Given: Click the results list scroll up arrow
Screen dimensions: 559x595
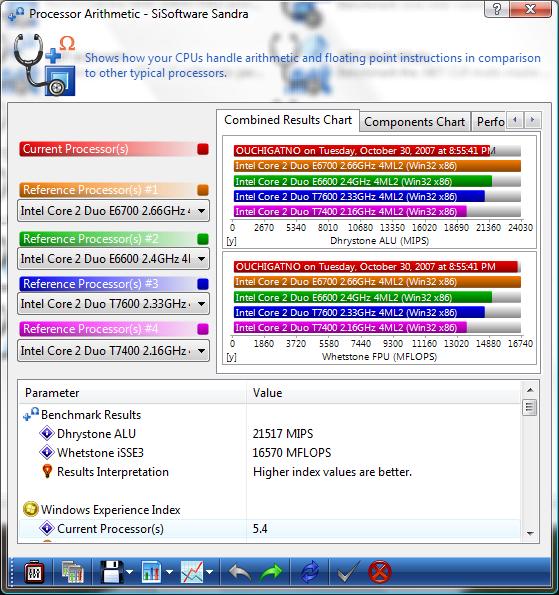Looking at the screenshot, I should point(530,390).
